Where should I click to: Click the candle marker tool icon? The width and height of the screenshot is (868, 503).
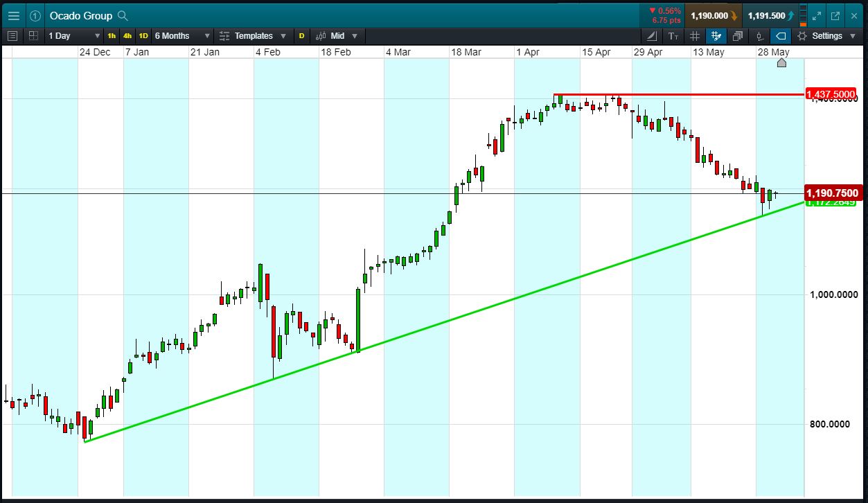759,35
